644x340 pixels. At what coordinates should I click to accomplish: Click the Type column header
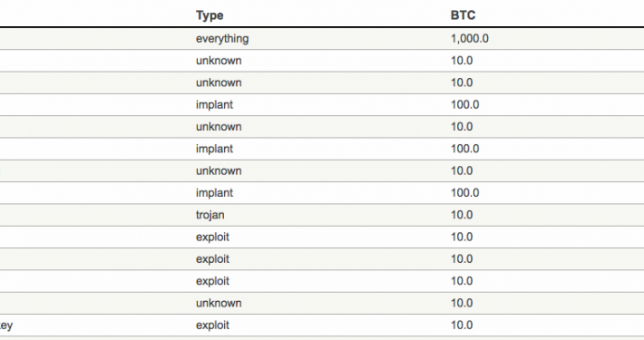(210, 15)
